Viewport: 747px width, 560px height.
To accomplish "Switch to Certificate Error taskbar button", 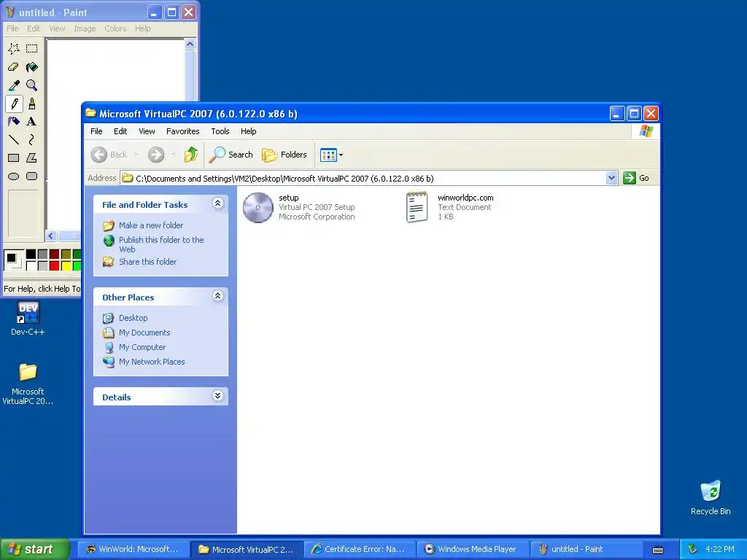I will tap(360, 549).
